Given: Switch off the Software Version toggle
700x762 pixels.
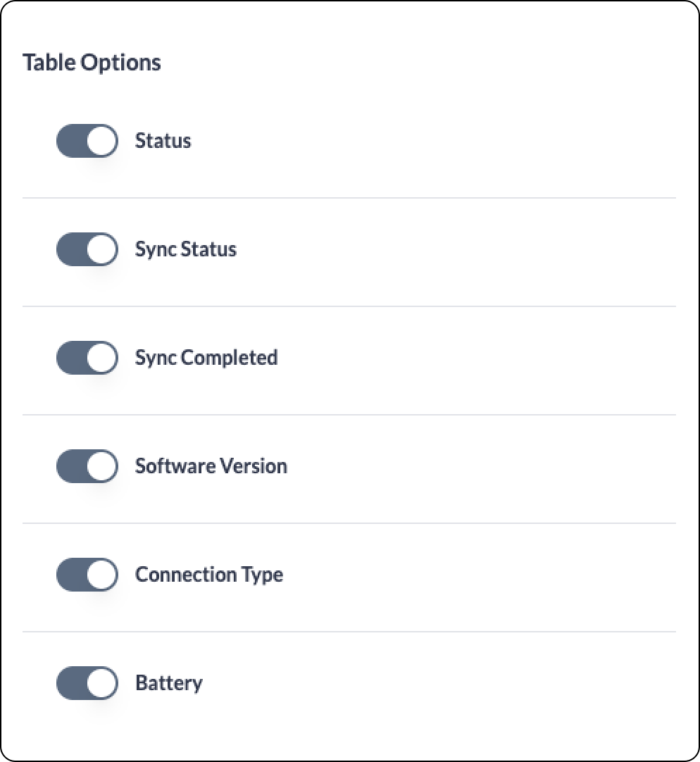Looking at the screenshot, I should tap(87, 466).
